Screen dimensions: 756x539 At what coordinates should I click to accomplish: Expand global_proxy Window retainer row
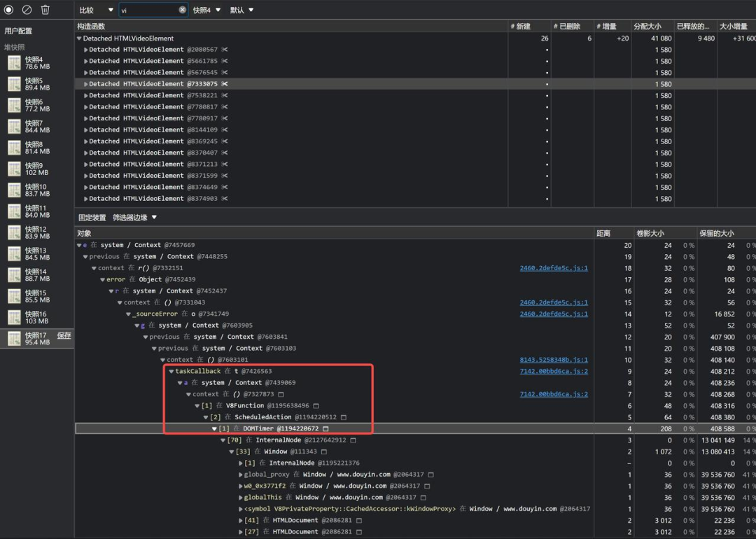click(x=241, y=475)
